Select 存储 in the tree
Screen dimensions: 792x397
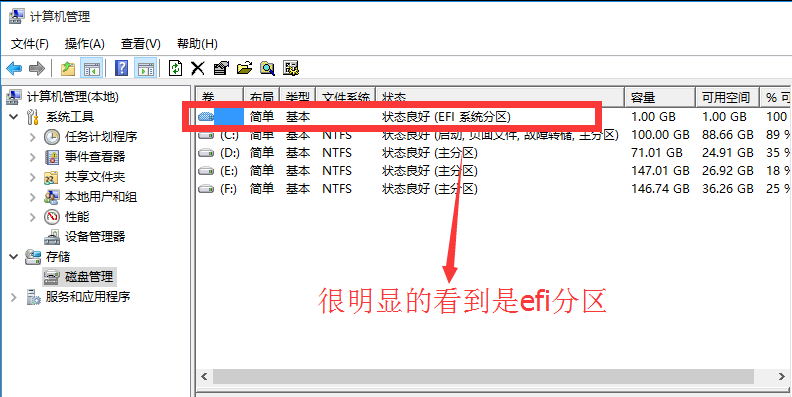click(x=58, y=257)
